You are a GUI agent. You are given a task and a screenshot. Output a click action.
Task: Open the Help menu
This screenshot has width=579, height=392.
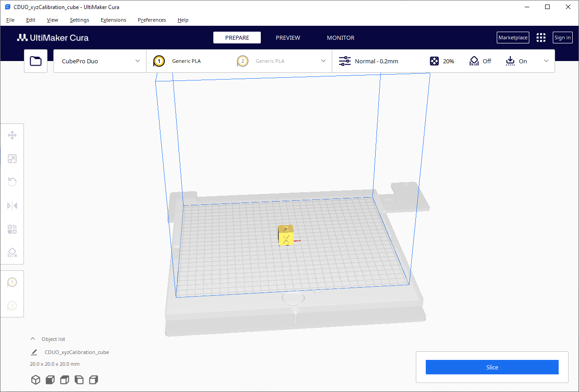click(x=183, y=20)
